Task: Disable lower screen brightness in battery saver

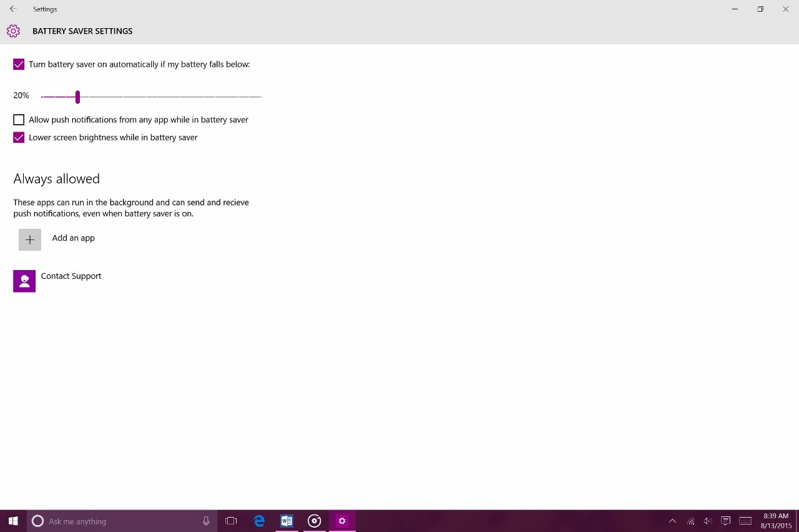Action: coord(18,137)
